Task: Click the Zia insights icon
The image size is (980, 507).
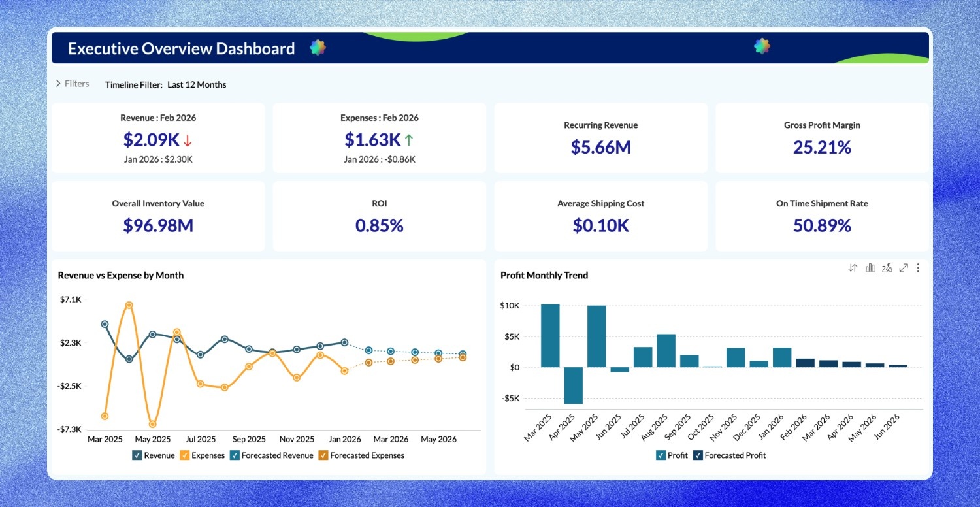Action: tap(887, 268)
